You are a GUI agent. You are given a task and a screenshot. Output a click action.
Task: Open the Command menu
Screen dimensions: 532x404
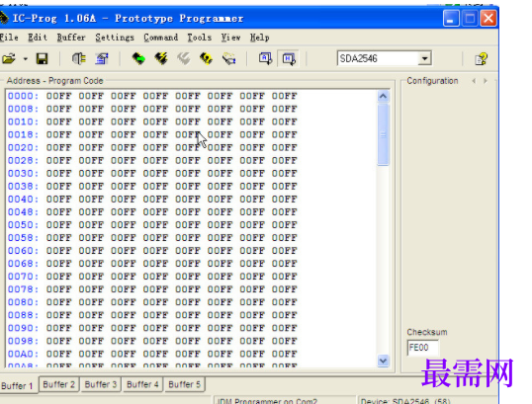(x=160, y=38)
